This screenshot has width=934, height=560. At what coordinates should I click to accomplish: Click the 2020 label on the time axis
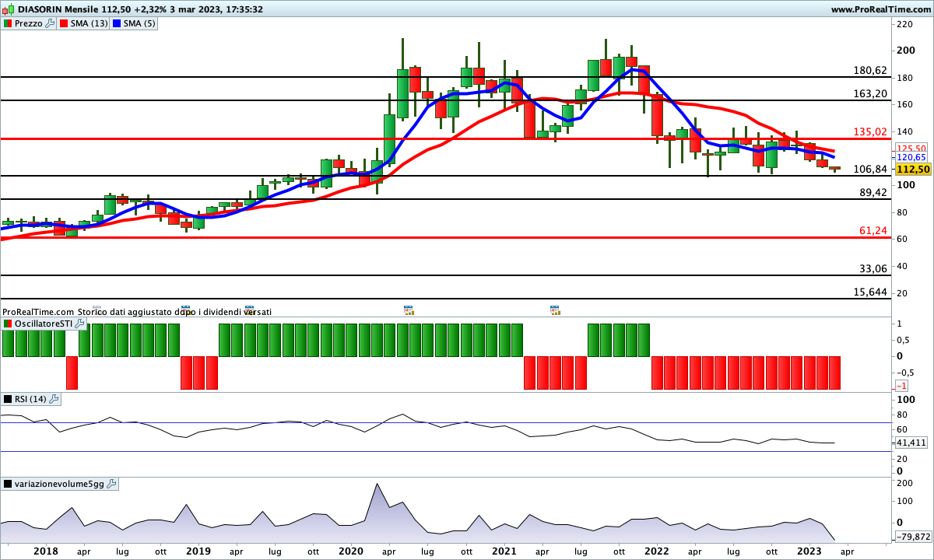[x=351, y=551]
